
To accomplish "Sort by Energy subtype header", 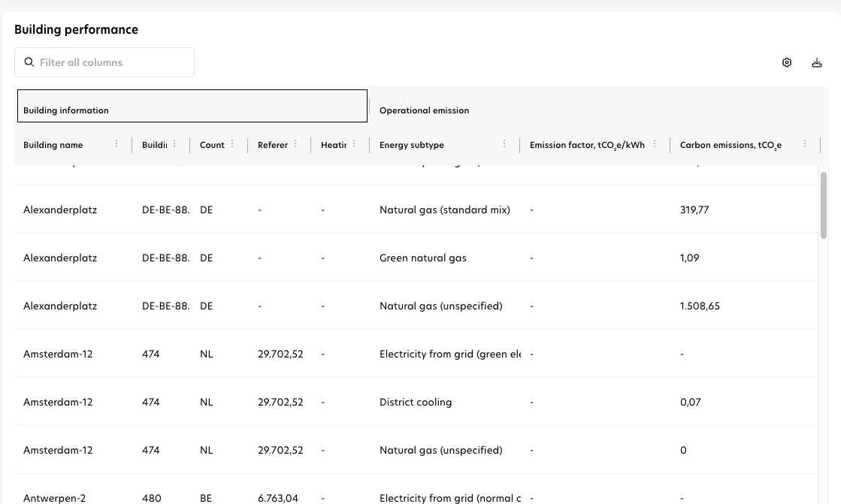I will (411, 145).
